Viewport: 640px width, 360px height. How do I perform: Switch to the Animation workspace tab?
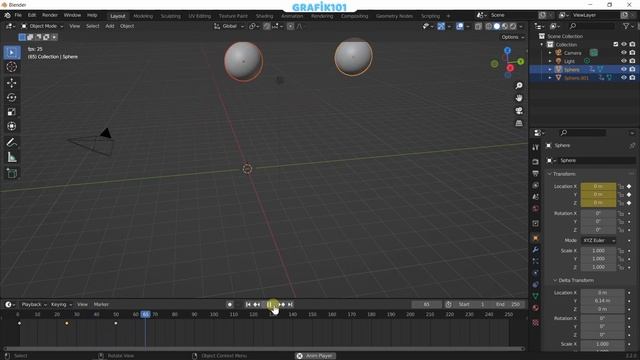292,16
